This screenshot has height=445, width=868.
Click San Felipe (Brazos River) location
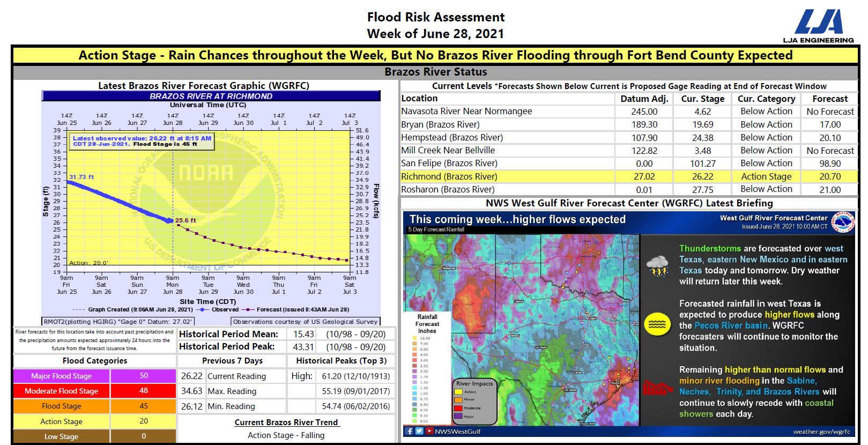coord(449,163)
